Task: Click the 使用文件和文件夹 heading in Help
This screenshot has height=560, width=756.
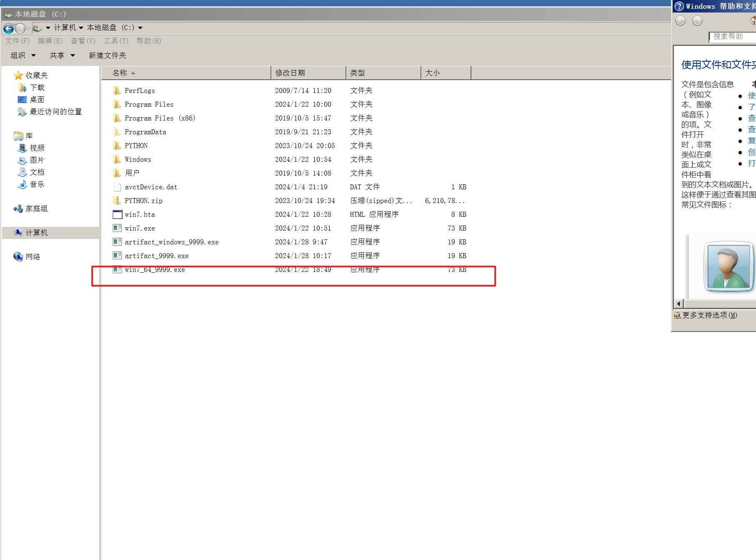Action: [x=718, y=65]
